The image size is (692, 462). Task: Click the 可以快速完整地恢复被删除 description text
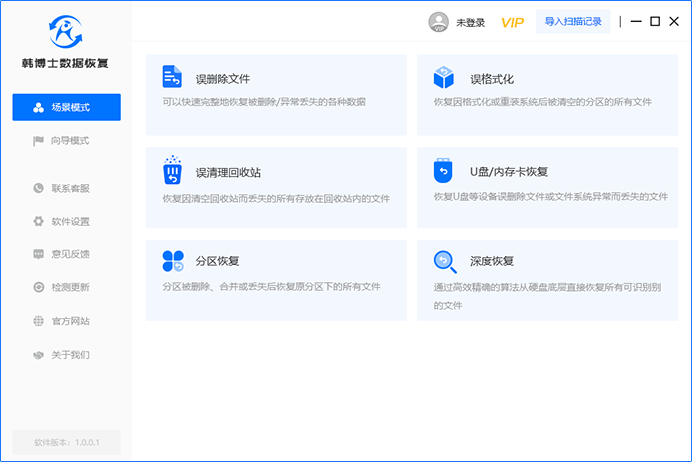coord(264,102)
